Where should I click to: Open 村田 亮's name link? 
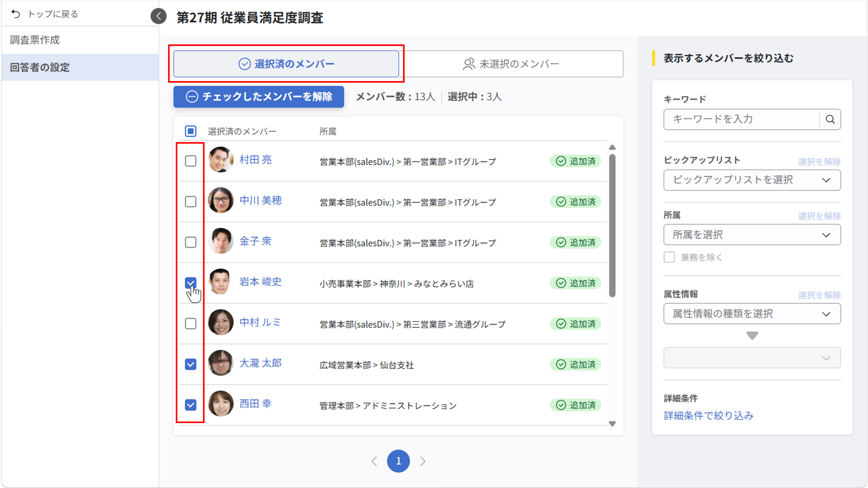[255, 160]
